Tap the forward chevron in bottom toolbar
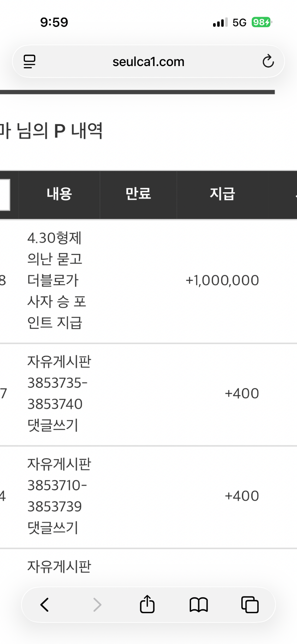The image size is (297, 644). point(97,605)
